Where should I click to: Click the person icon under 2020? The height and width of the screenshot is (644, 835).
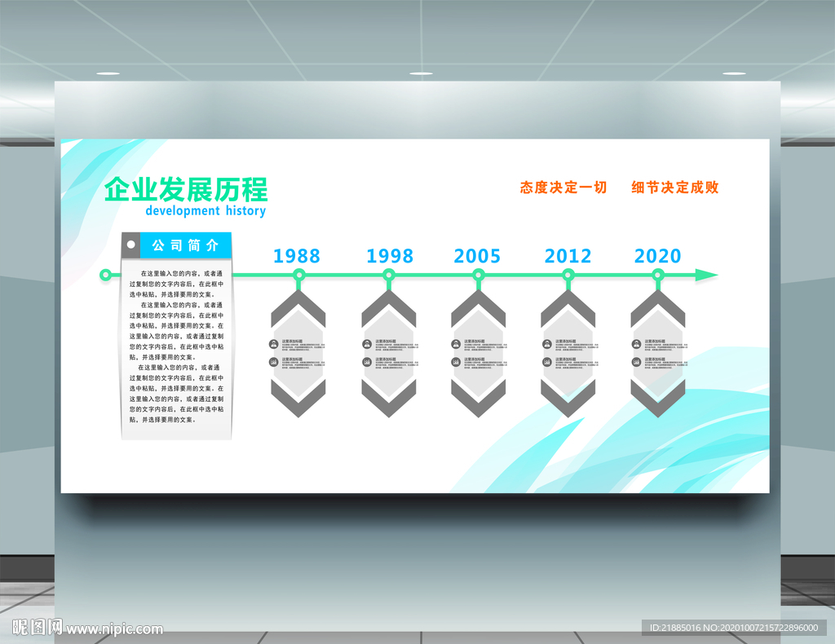[636, 344]
